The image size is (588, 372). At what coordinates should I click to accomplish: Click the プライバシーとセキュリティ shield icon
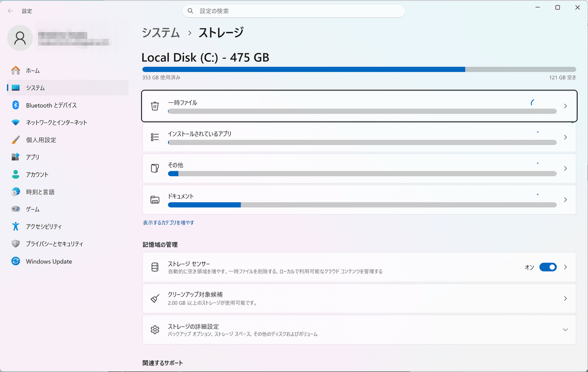pyautogui.click(x=16, y=244)
